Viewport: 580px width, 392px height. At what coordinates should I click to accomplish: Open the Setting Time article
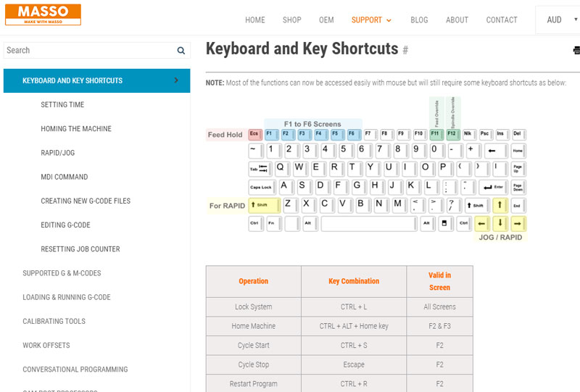pyautogui.click(x=62, y=105)
